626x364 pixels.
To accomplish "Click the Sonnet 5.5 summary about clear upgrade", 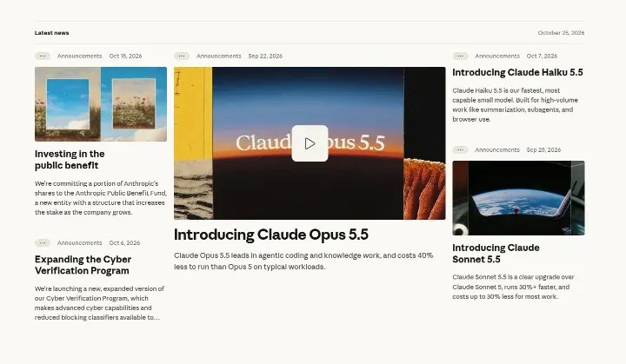I will point(514,287).
